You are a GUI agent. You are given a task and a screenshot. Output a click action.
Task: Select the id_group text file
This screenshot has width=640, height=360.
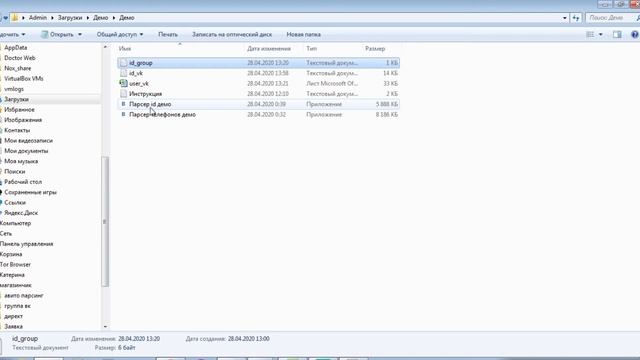pos(258,63)
